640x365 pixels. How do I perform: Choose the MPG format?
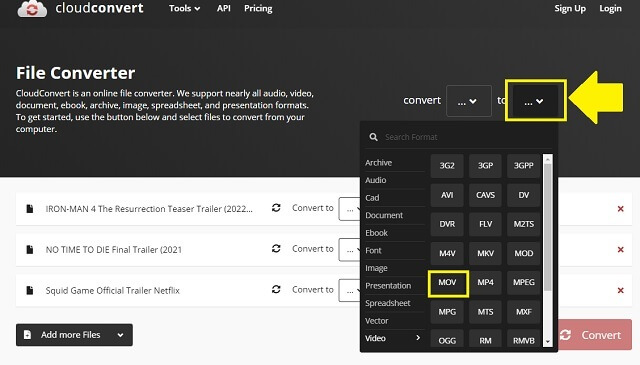(x=447, y=312)
